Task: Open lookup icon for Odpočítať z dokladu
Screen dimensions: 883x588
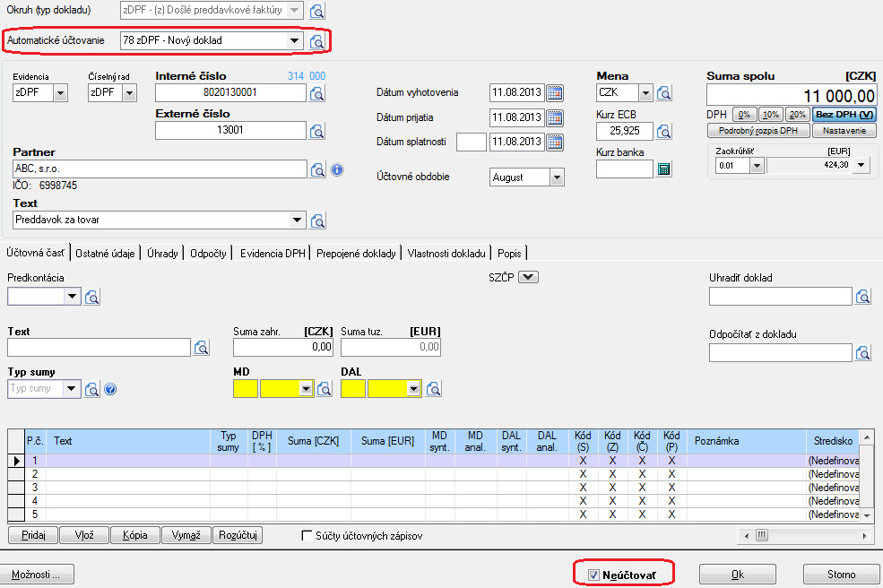Action: pos(862,352)
